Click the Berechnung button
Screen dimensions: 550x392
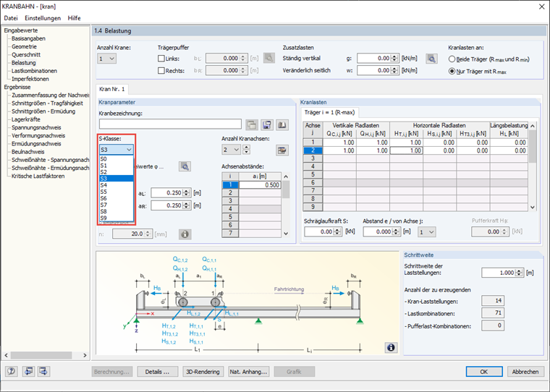tap(112, 372)
